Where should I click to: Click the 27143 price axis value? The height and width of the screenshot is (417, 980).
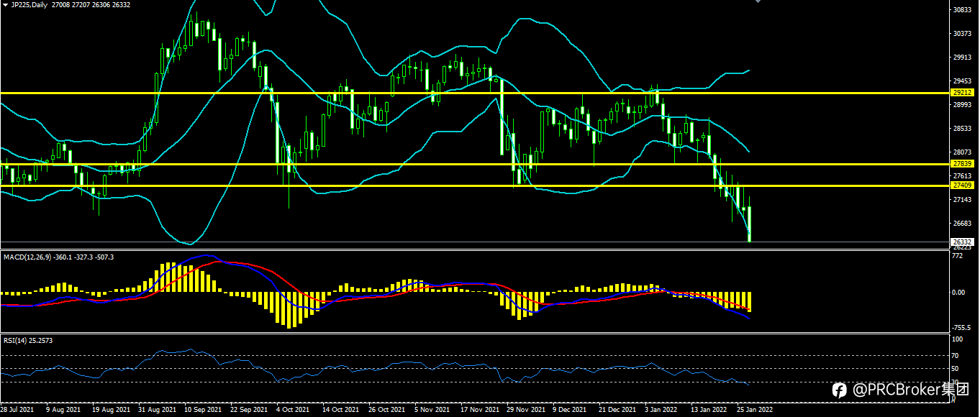(962, 200)
